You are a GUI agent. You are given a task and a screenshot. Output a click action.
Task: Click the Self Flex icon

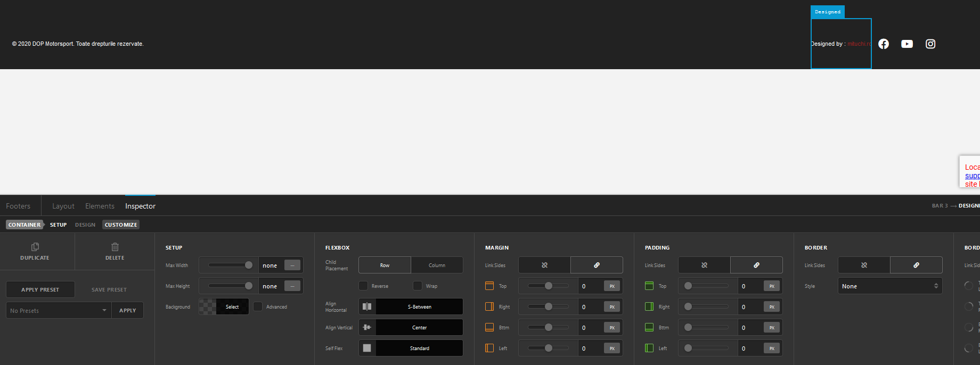[x=367, y=348]
